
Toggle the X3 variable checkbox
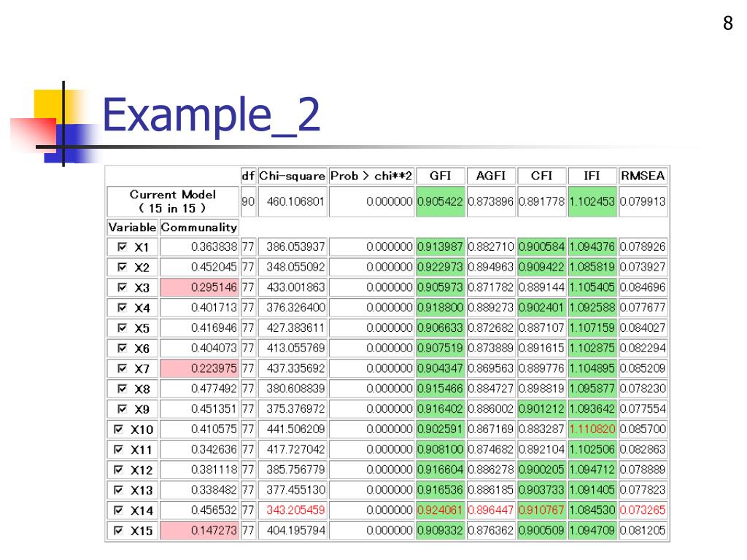(123, 287)
